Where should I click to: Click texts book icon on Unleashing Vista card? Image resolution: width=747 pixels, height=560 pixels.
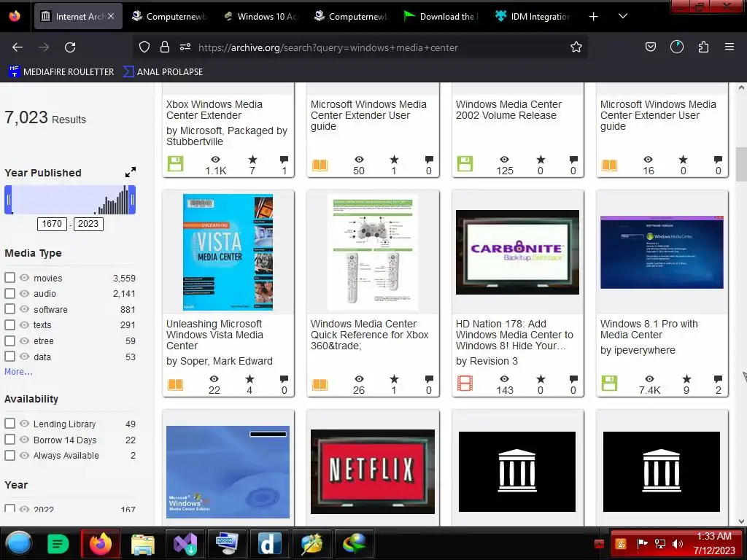click(x=175, y=384)
